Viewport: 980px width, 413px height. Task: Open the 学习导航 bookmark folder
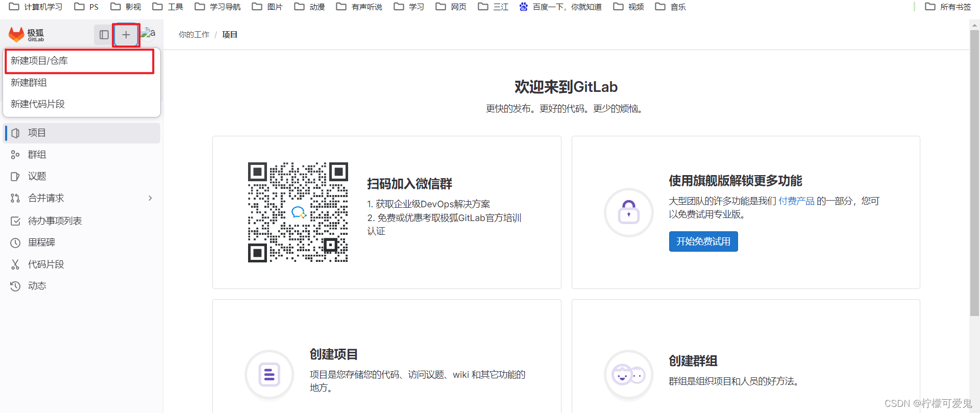(218, 7)
